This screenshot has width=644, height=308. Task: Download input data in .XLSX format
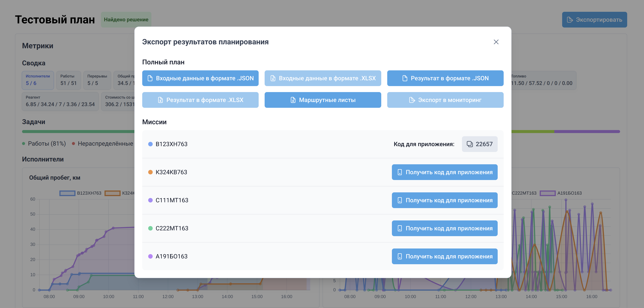tap(323, 78)
